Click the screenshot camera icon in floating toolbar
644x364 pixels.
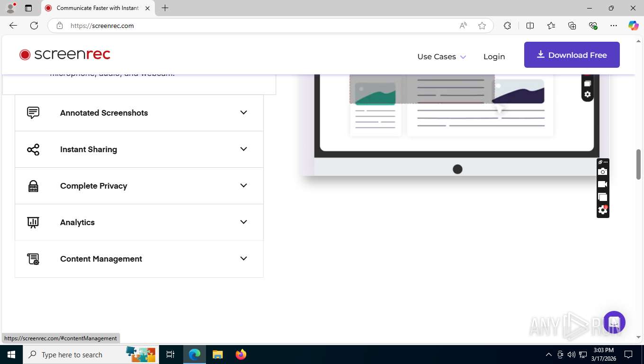(602, 172)
